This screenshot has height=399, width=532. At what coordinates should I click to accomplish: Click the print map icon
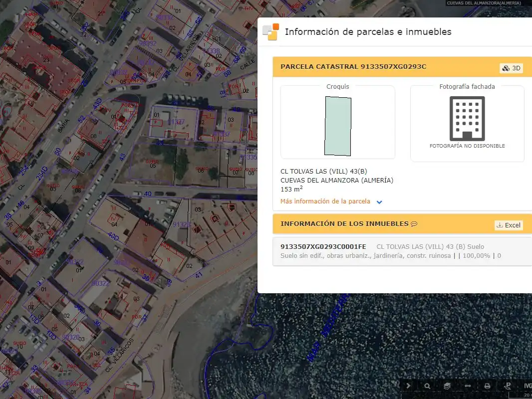pos(487,386)
